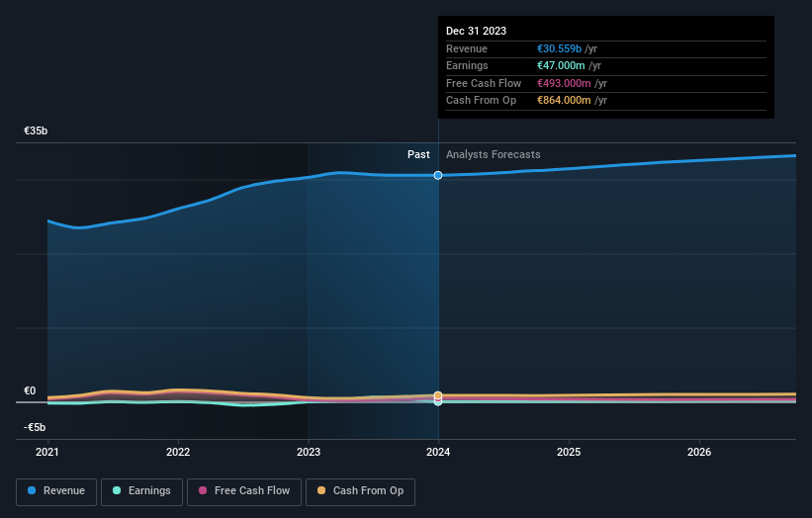The height and width of the screenshot is (518, 812).
Task: Toggle the Free Cash Flow legend button
Action: [244, 491]
